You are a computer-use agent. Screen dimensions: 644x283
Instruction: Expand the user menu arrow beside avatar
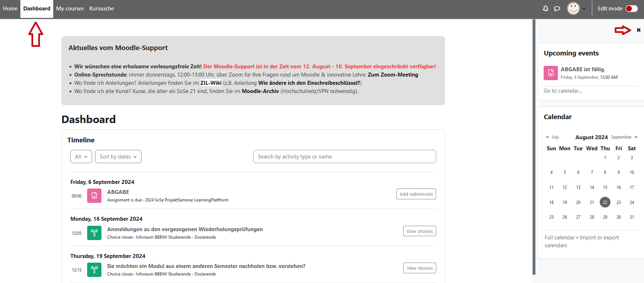584,9
